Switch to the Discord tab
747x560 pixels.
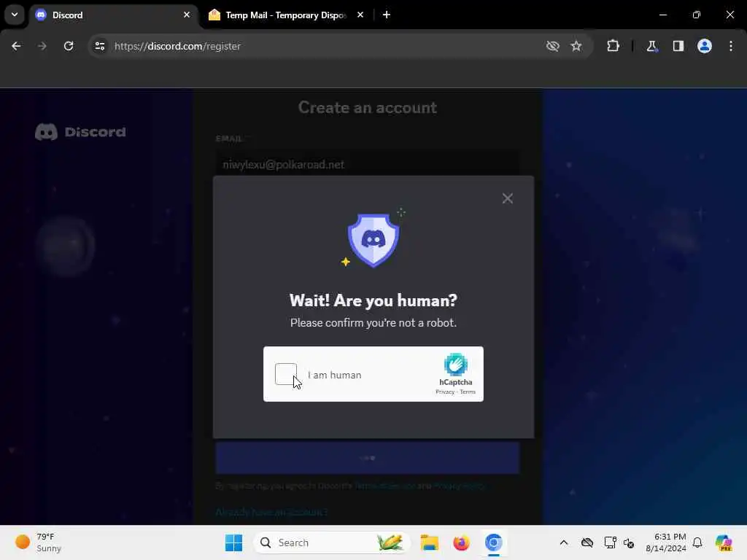[x=112, y=15]
